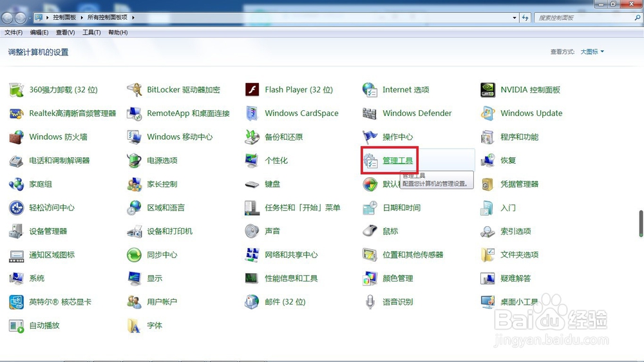Open 程序和功能 icon

tap(488, 137)
